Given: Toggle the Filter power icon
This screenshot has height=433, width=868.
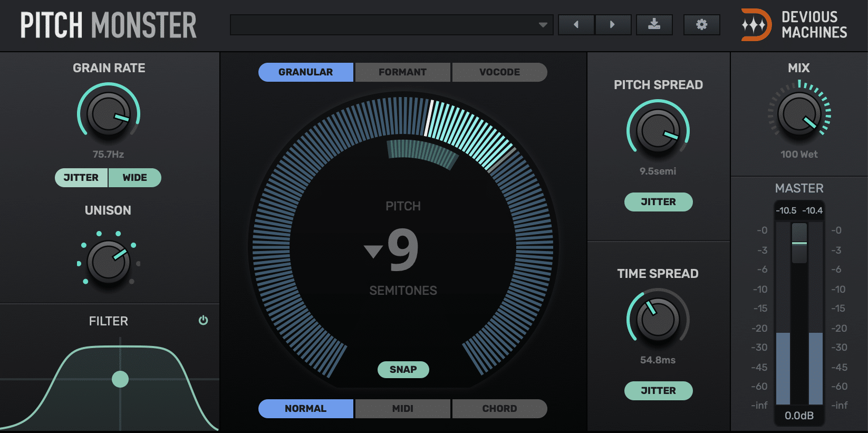Looking at the screenshot, I should coord(203,321).
